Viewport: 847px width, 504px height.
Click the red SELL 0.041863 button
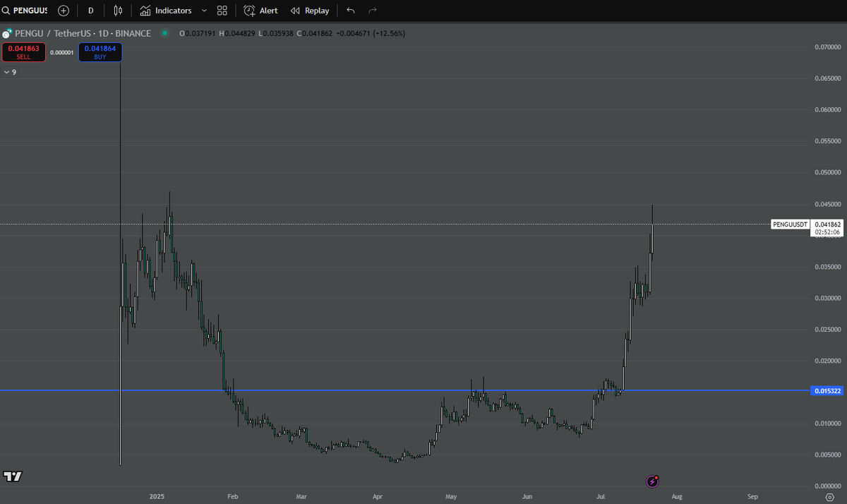pyautogui.click(x=24, y=52)
